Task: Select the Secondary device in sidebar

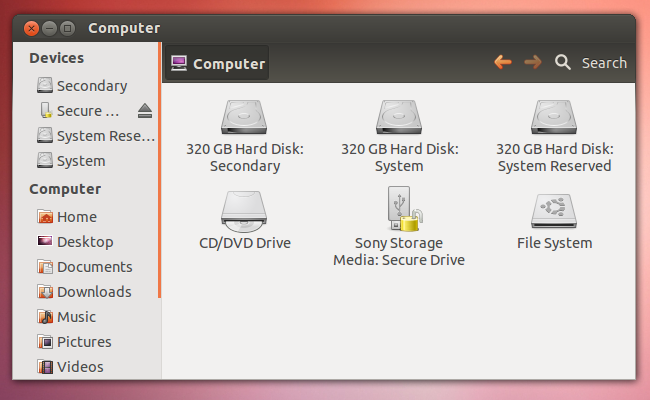Action: pyautogui.click(x=91, y=85)
